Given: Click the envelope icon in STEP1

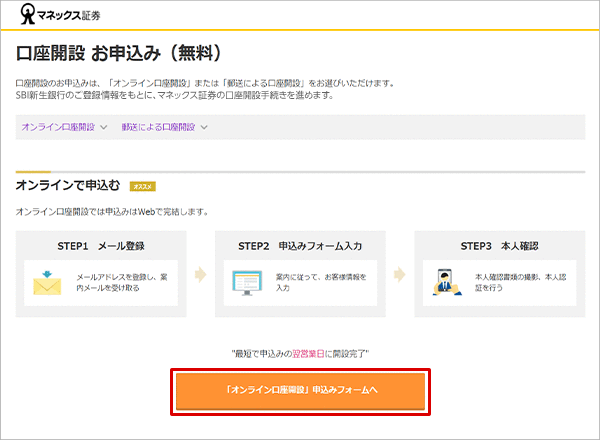Looking at the screenshot, I should point(46,281).
